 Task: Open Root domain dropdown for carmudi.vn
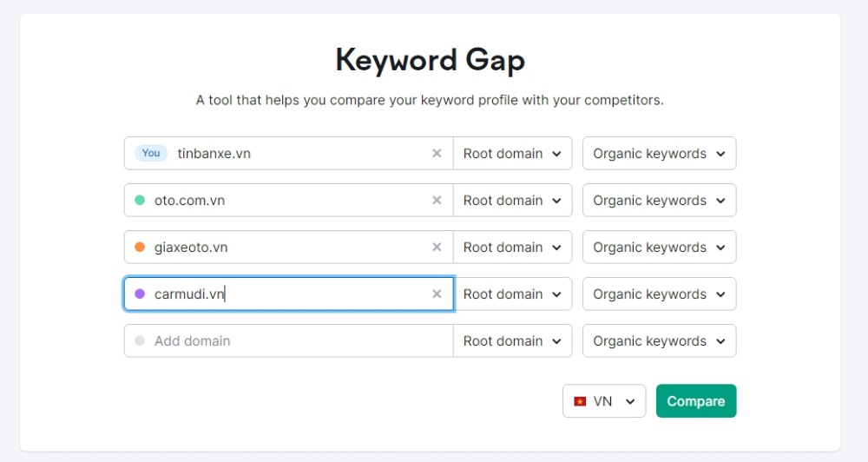512,294
